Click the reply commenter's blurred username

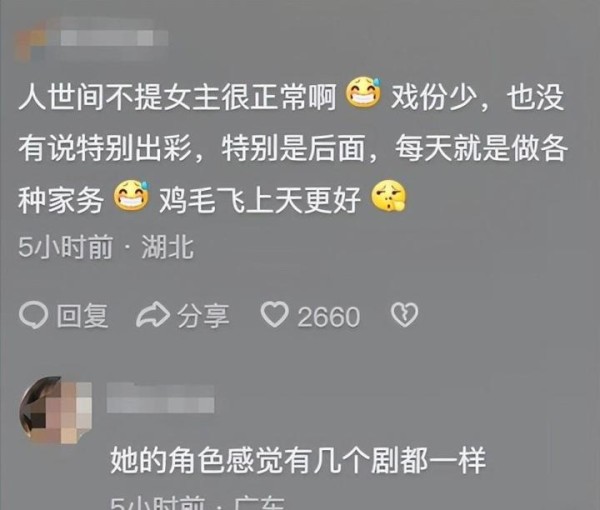click(160, 399)
